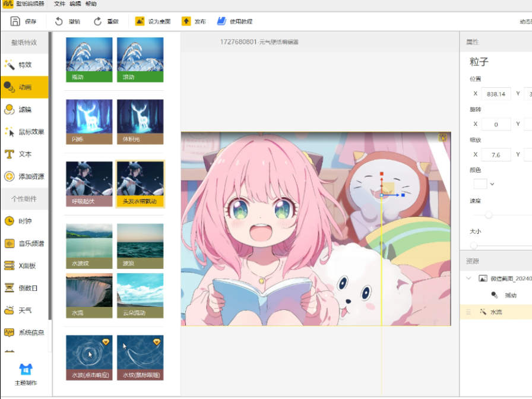Viewport: 532px width, 399px height.
Task: Select 头发衣帽飘动 hair flutter animation
Action: tap(140, 184)
